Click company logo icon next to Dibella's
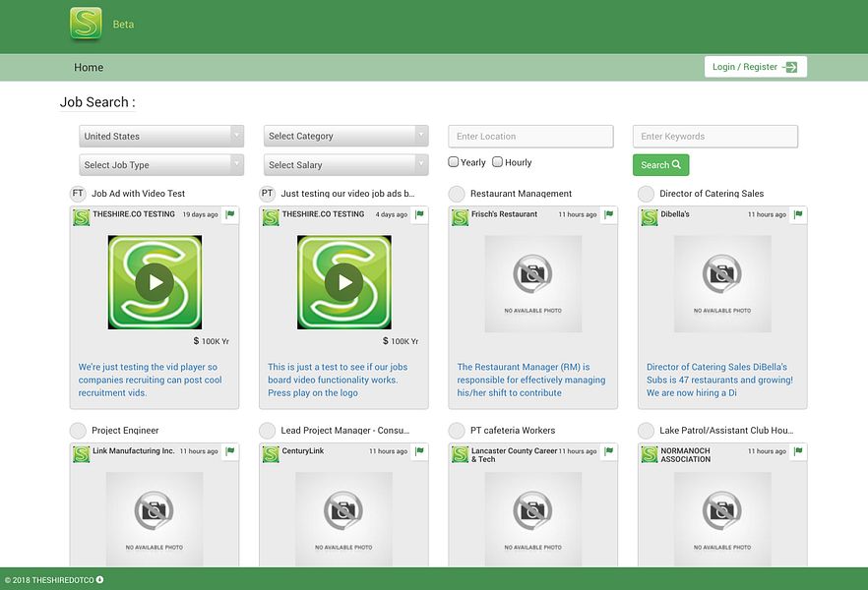This screenshot has width=868, height=590. [x=650, y=217]
